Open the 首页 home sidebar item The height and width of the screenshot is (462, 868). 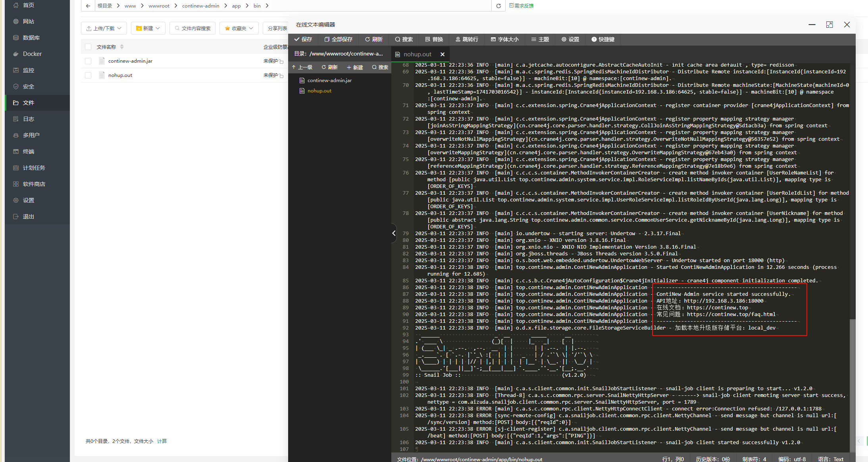point(37,5)
